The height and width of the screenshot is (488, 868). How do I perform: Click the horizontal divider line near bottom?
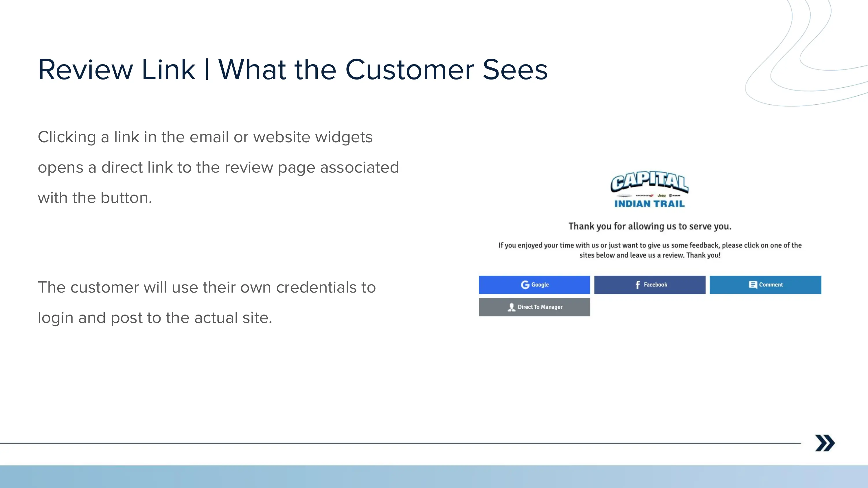404,443
